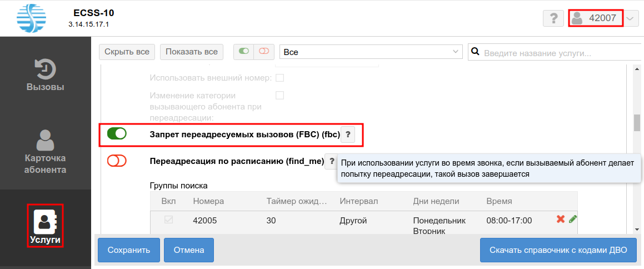
Task: Filter by disabled services red toggle icon
Action: click(263, 52)
